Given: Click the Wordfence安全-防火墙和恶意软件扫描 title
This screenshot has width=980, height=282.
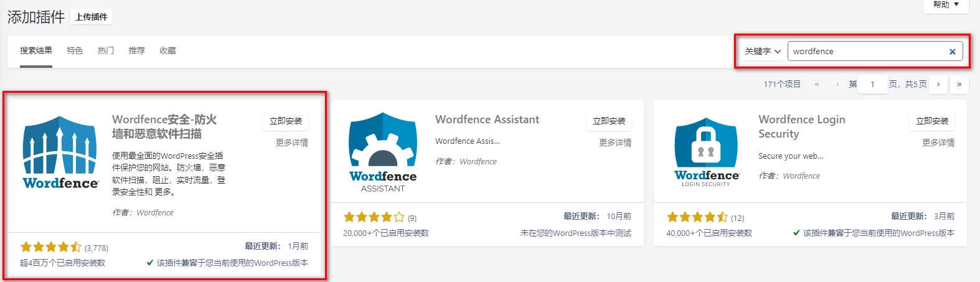Looking at the screenshot, I should tap(164, 126).
